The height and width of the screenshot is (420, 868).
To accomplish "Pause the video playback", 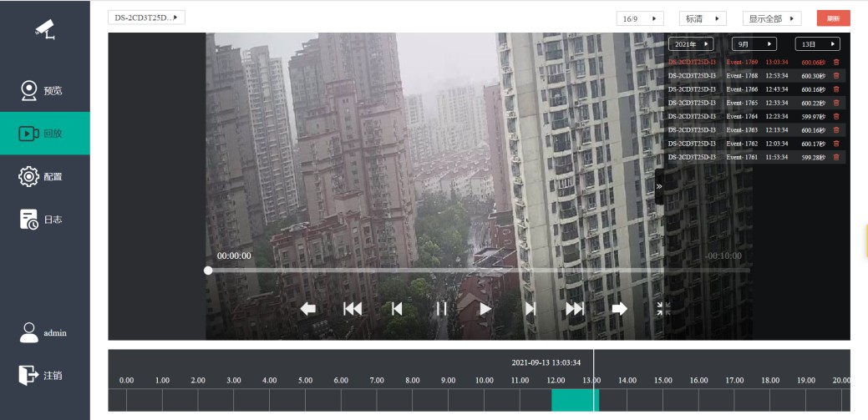I will tap(441, 309).
